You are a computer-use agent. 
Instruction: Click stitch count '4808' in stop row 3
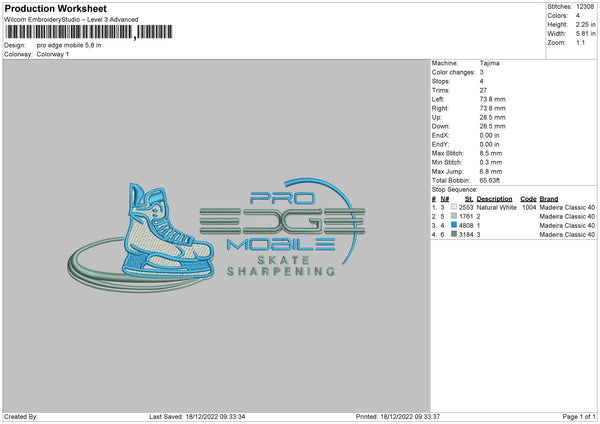(x=466, y=225)
